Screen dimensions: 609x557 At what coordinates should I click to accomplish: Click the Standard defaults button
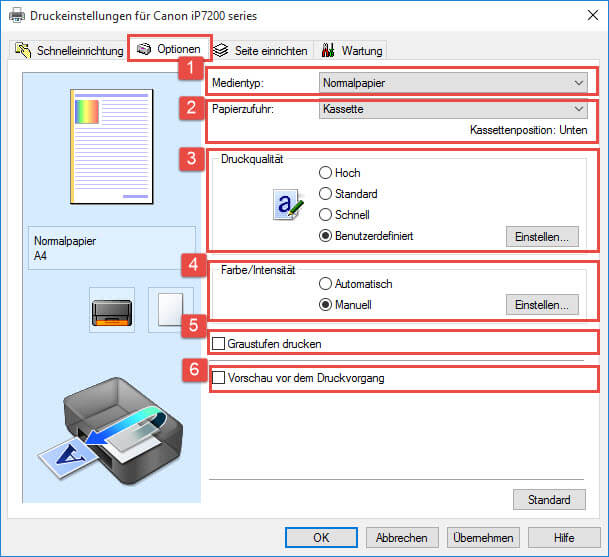(549, 500)
